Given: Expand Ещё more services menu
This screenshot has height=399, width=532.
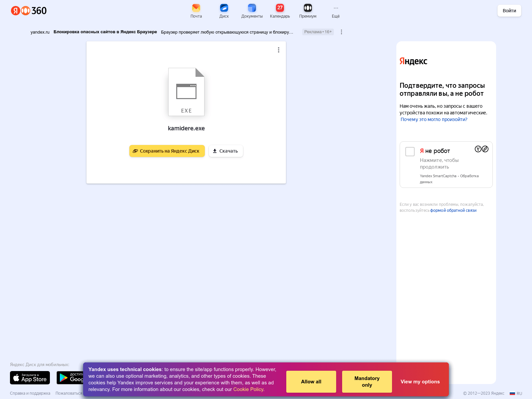Looking at the screenshot, I should 336,11.
